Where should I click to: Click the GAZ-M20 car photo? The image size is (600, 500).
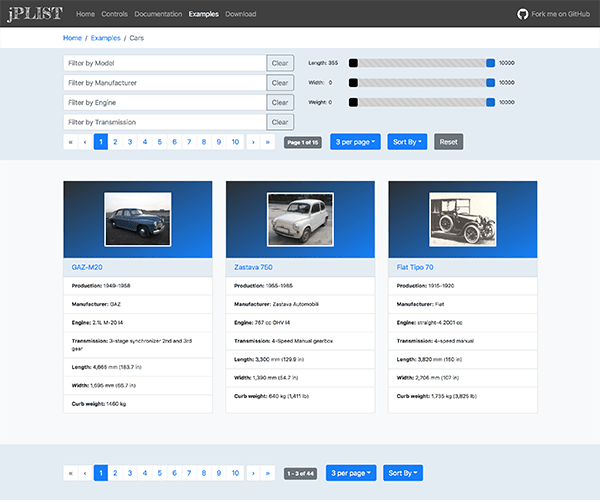138,219
